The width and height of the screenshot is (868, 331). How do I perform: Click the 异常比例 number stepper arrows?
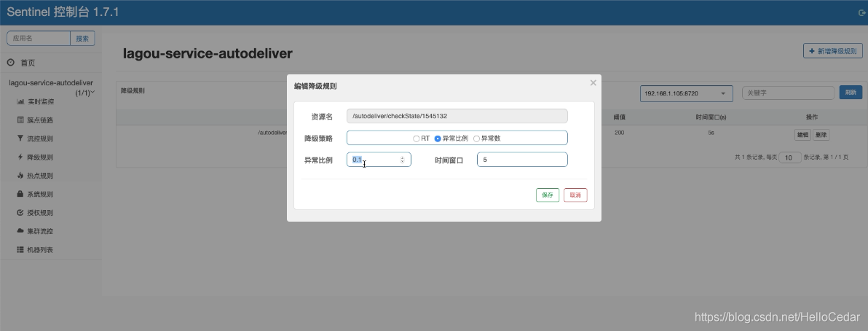[403, 160]
